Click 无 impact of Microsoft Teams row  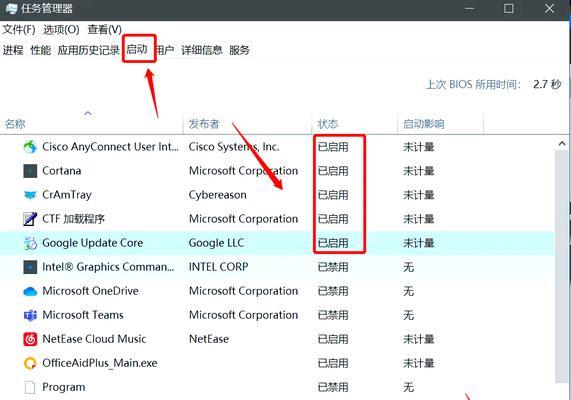[x=408, y=315]
